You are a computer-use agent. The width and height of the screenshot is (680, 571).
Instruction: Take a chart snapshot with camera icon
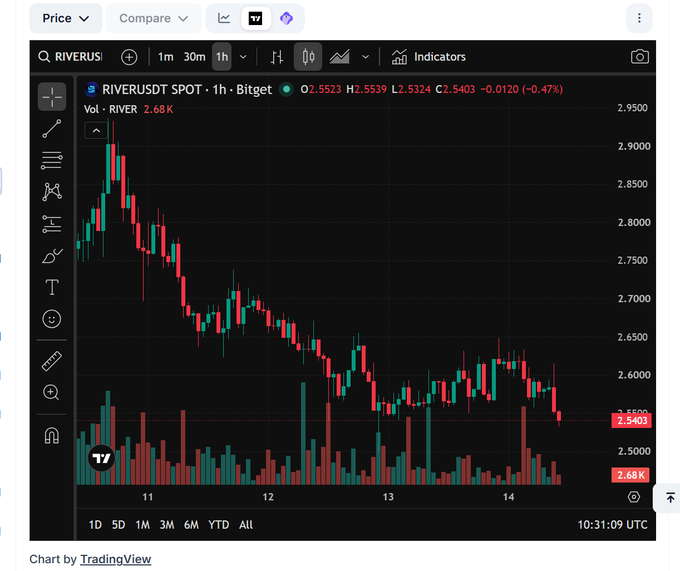(x=640, y=57)
